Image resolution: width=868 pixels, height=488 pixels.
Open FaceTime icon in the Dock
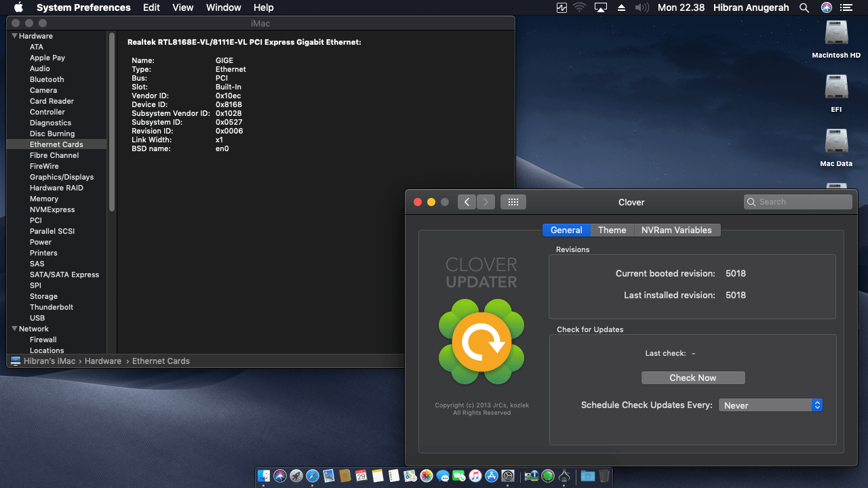click(459, 476)
